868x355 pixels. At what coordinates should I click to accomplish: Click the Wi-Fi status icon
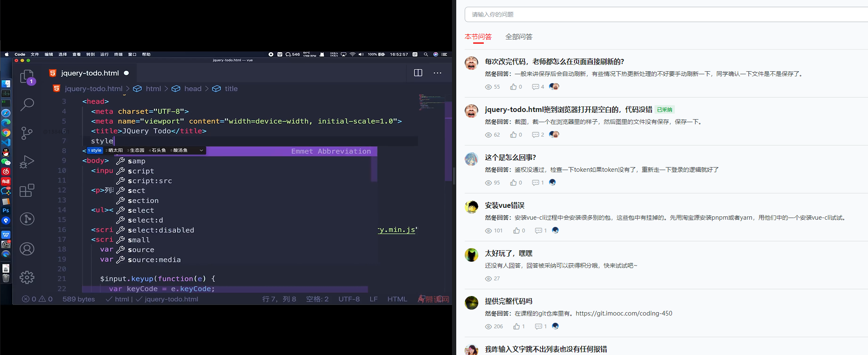pyautogui.click(x=352, y=54)
